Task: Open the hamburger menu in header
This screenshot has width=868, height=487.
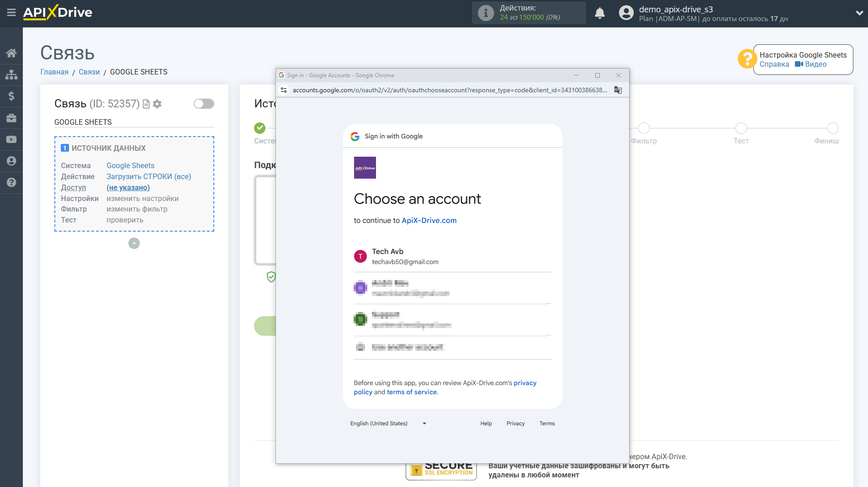Action: coord(11,12)
